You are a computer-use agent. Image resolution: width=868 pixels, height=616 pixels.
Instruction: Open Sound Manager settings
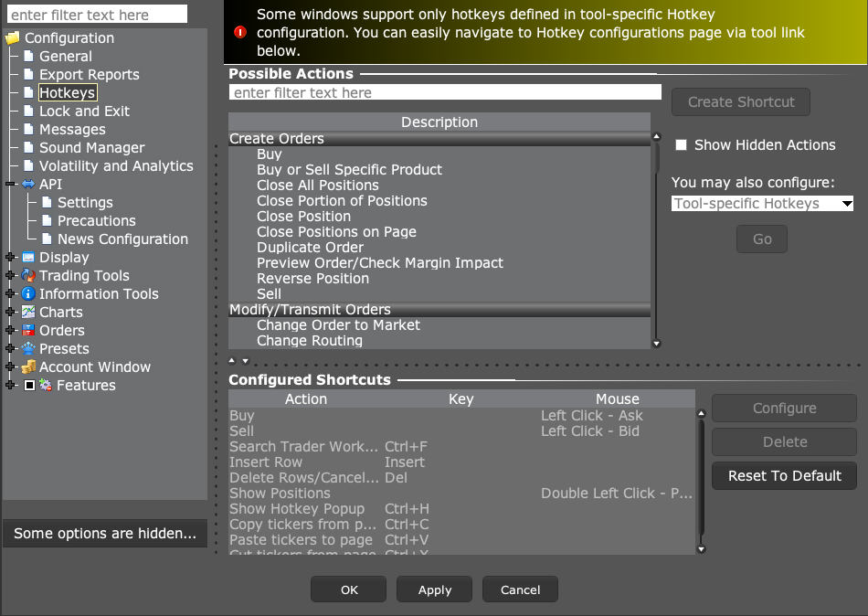point(92,147)
